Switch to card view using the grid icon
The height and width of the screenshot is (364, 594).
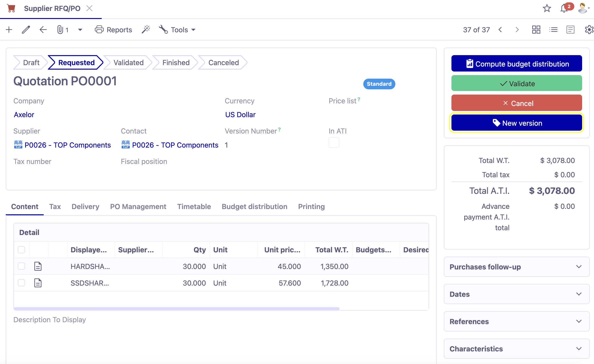(x=536, y=29)
